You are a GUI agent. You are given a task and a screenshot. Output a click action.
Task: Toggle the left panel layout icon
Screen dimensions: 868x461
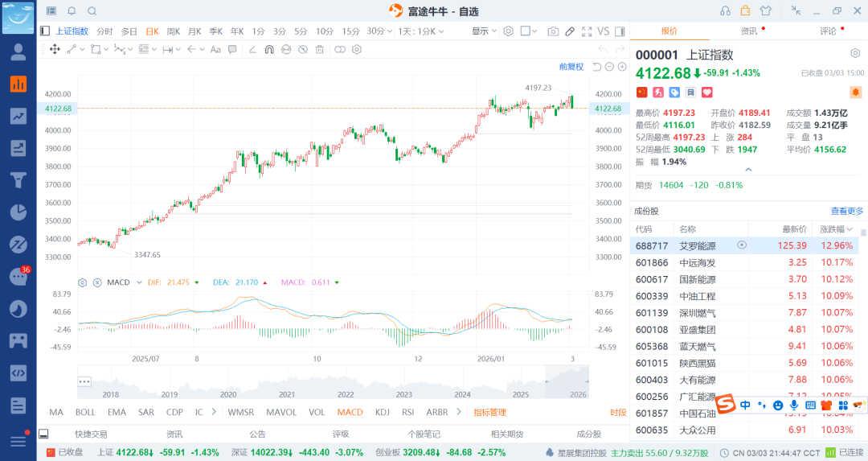[x=45, y=31]
